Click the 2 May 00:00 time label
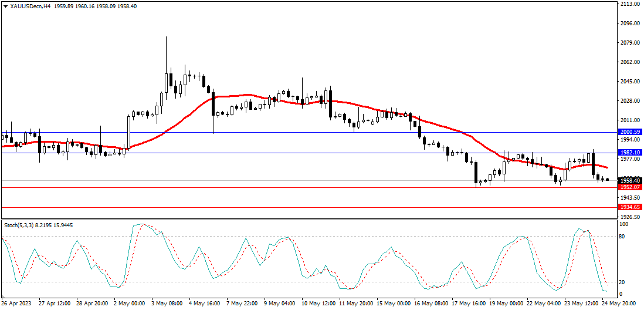 point(130,304)
